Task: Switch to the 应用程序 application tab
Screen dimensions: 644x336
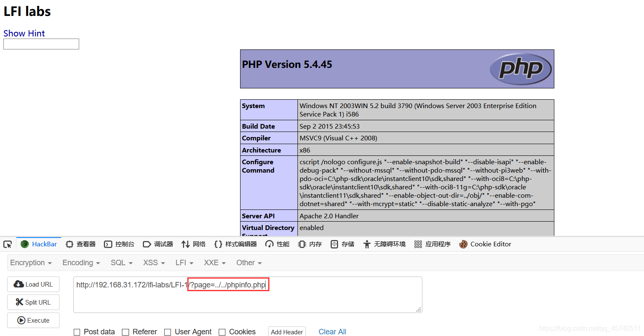Action: point(432,244)
